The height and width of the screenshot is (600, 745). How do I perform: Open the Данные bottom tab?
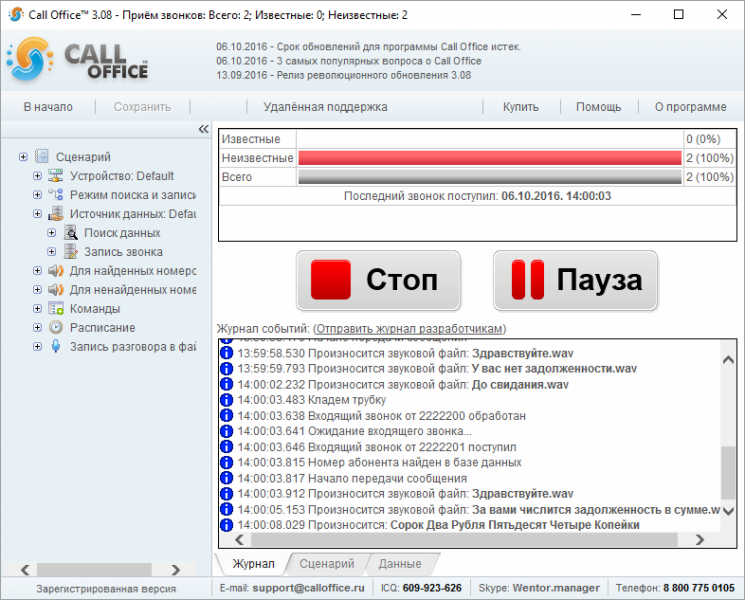click(400, 564)
